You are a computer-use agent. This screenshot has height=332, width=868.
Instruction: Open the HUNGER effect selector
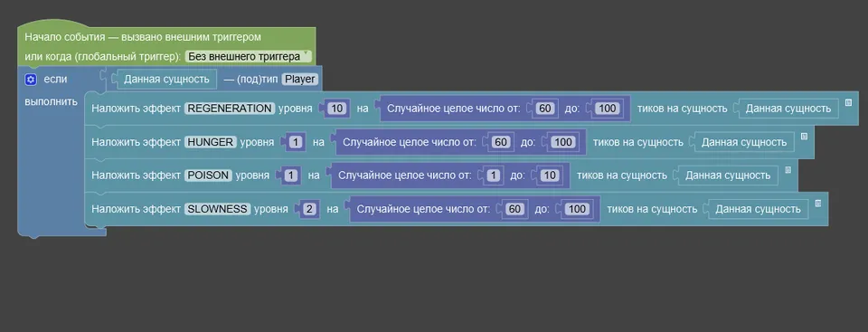[x=211, y=142]
